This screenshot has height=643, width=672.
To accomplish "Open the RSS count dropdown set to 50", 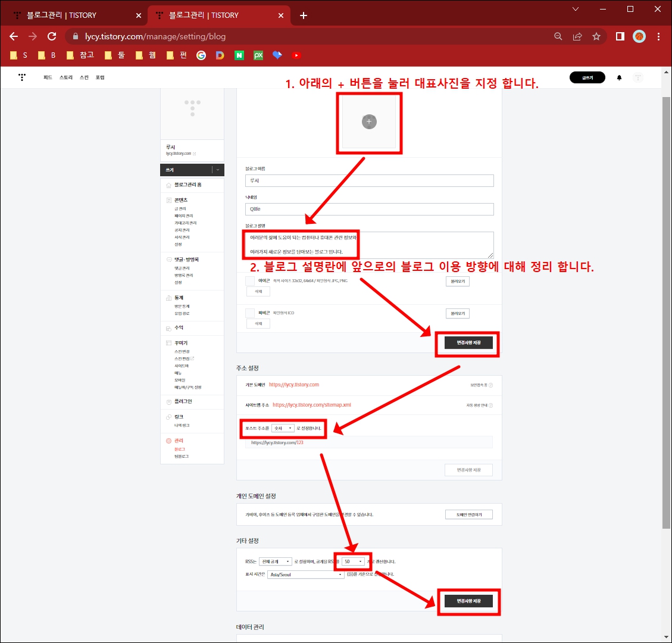I will [353, 561].
